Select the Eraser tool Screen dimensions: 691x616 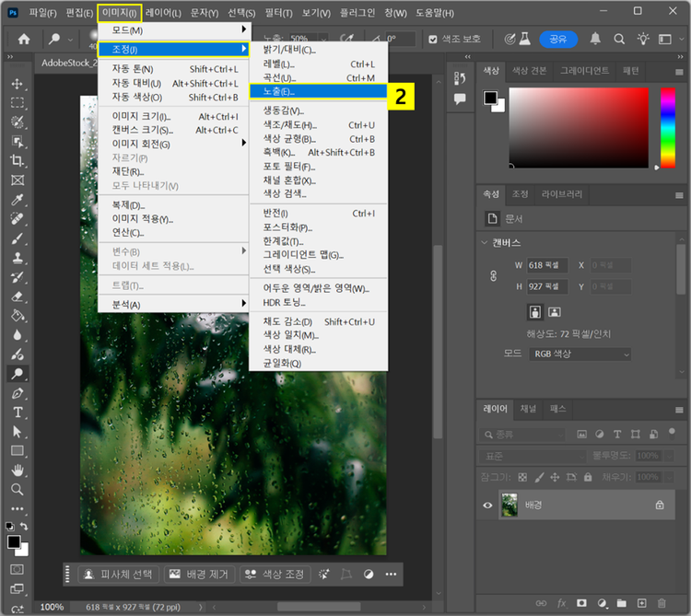coord(17,296)
